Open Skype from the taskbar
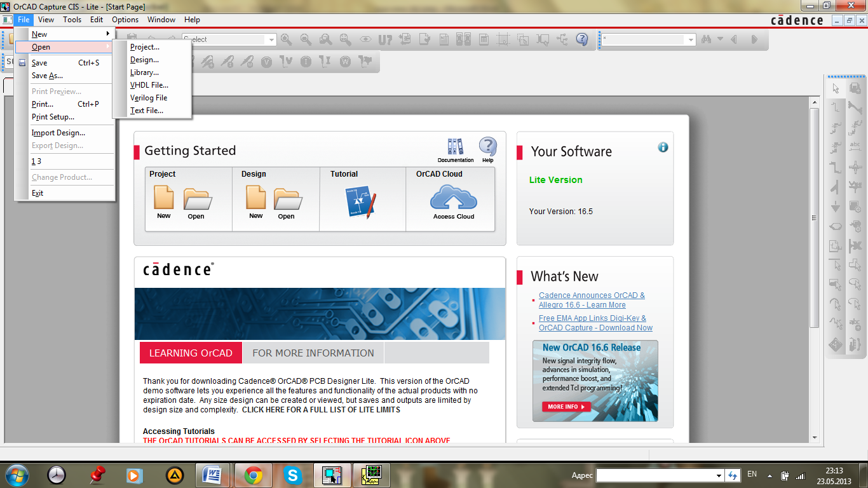 (292, 475)
